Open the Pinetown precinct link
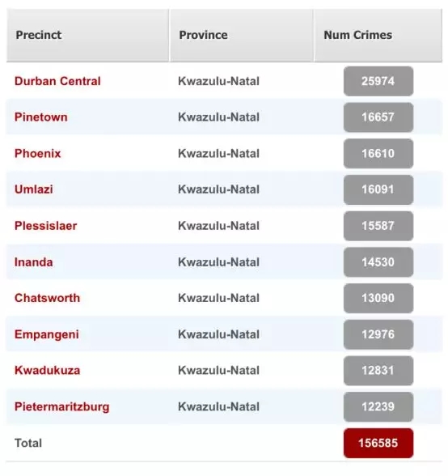The image size is (448, 476). coord(41,117)
